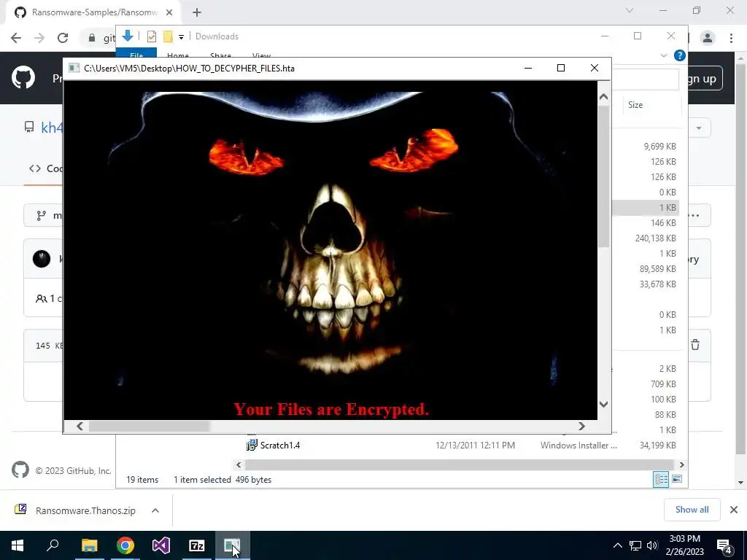
Task: Open Explorer quick access toolbar dropdown
Action: coord(181,36)
